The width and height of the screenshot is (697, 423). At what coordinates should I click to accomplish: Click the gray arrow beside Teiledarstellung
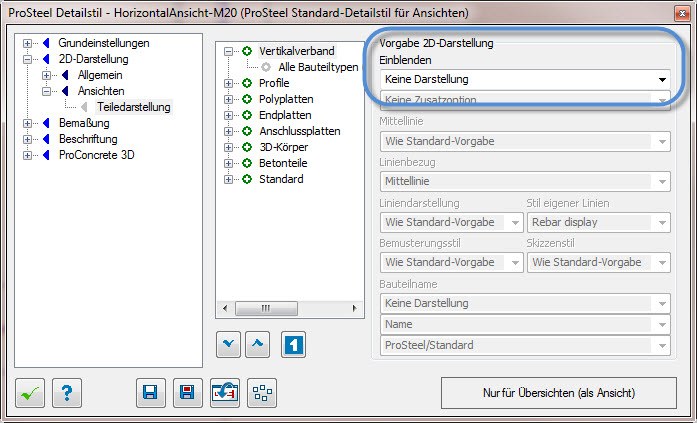coord(84,107)
